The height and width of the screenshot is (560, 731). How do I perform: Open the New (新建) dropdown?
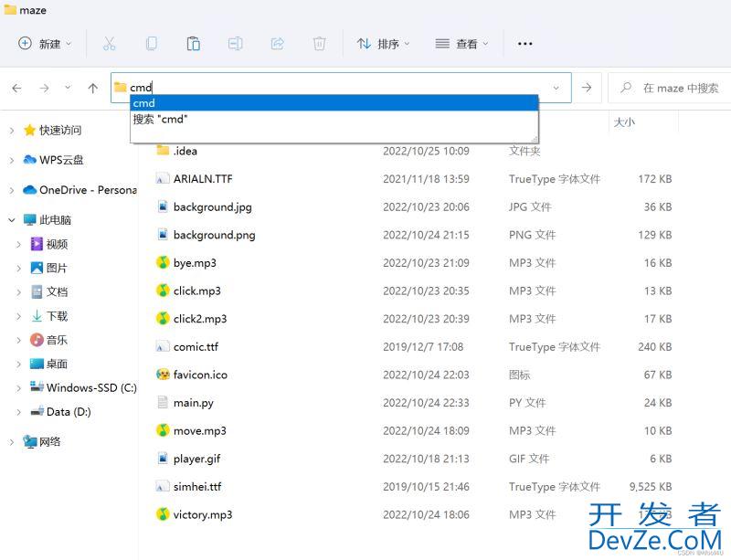click(45, 44)
